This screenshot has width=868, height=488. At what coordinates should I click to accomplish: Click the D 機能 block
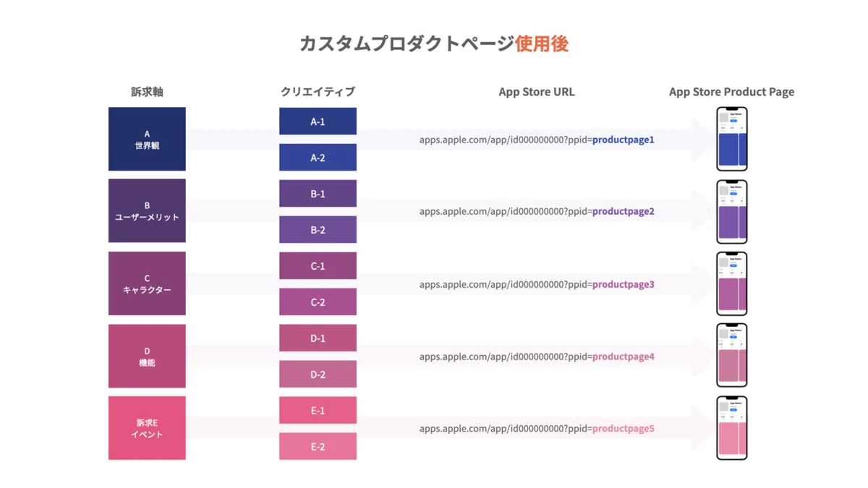pos(147,356)
